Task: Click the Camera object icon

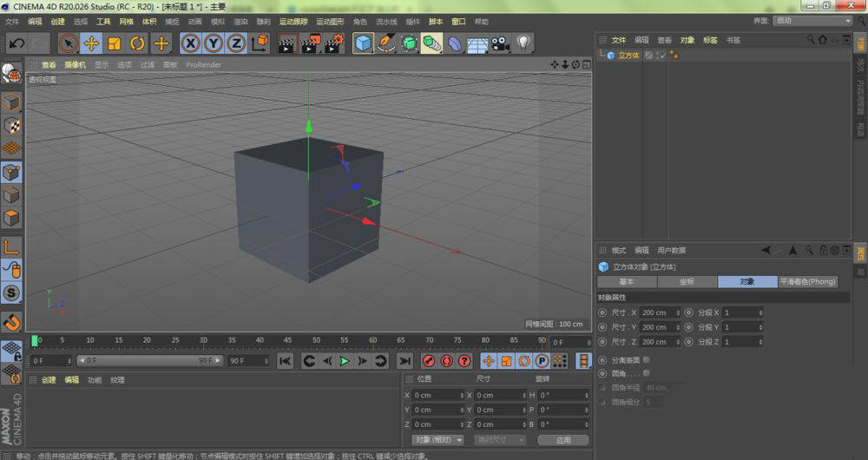Action: click(500, 43)
